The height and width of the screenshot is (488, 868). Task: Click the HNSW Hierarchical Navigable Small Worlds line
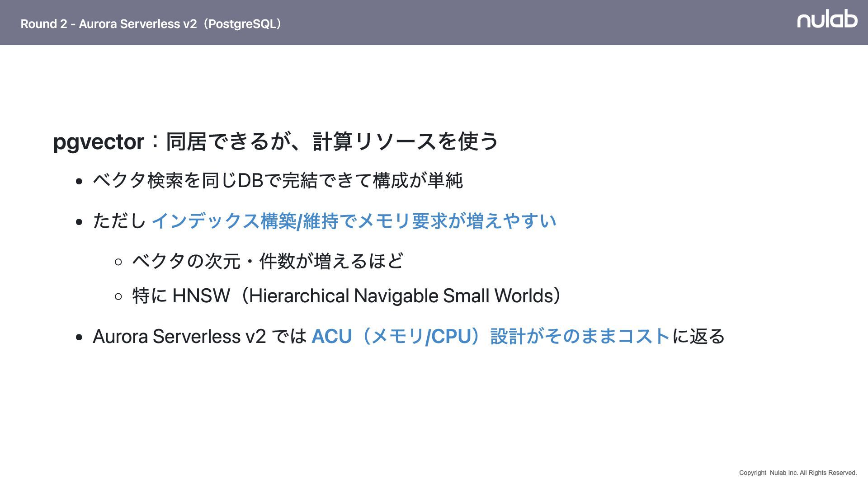click(346, 296)
